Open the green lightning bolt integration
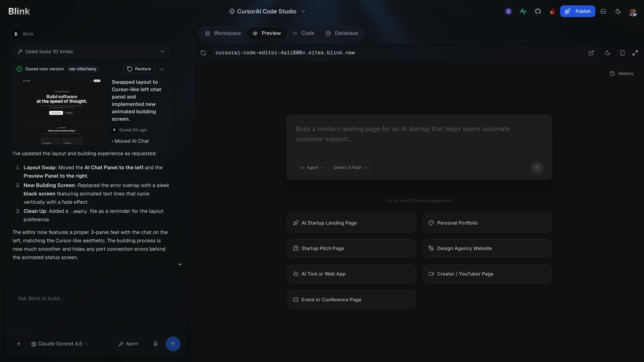Image resolution: width=644 pixels, height=362 pixels. coord(523,11)
